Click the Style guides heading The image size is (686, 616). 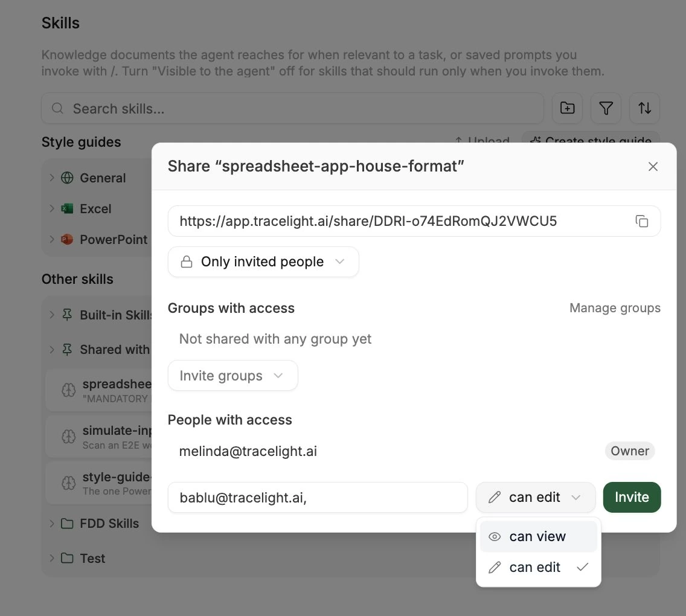81,142
